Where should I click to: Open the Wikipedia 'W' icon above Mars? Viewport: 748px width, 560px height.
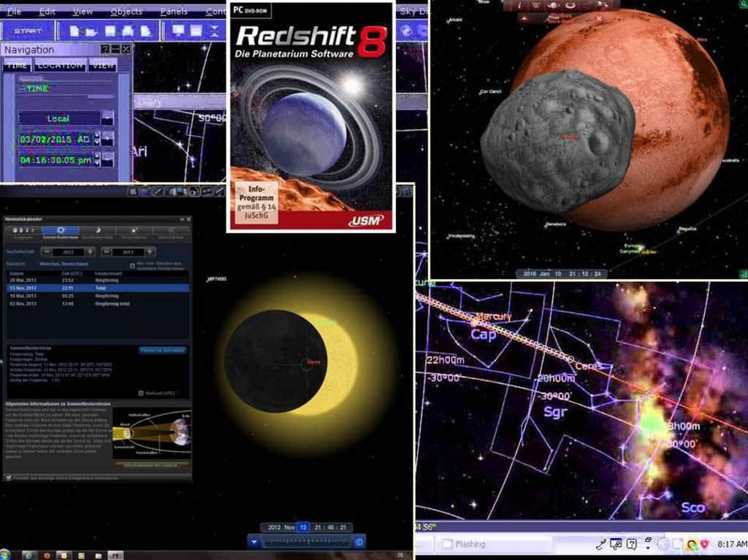pos(535,5)
